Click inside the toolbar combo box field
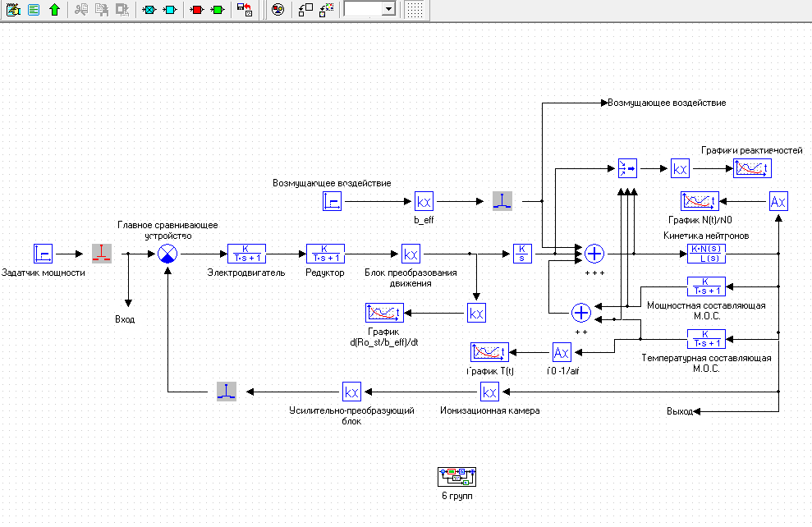The width and height of the screenshot is (812, 527). (x=362, y=10)
